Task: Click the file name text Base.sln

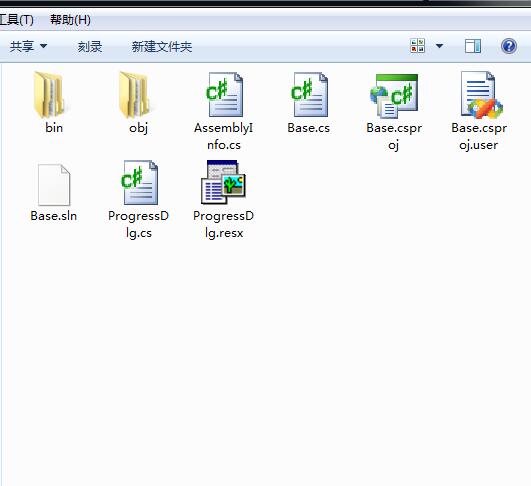Action: 54,216
